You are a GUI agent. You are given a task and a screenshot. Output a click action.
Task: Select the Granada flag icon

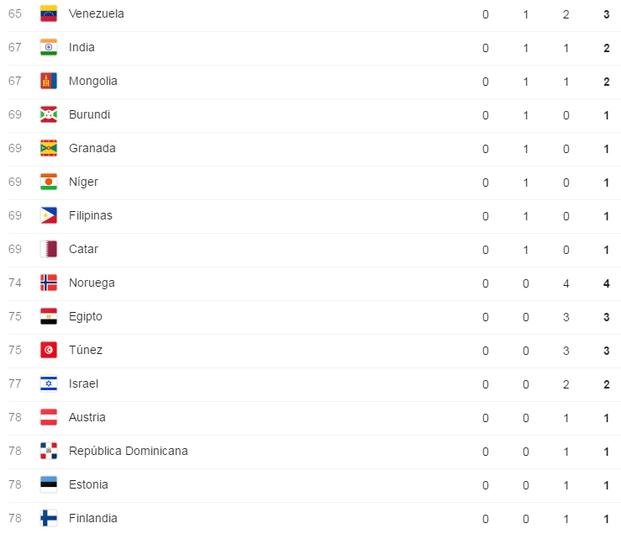click(49, 149)
